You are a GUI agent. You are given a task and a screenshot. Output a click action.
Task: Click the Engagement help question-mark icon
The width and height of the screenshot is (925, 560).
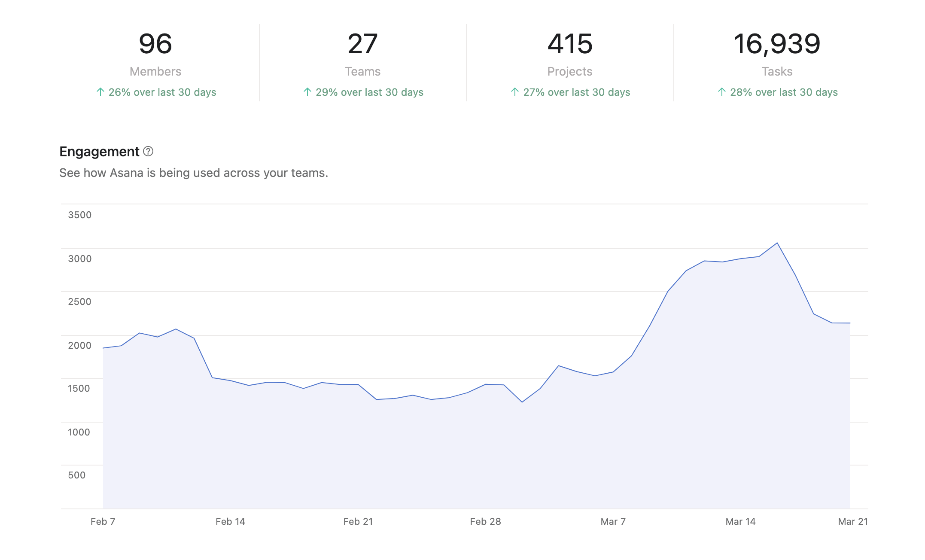[x=148, y=151]
